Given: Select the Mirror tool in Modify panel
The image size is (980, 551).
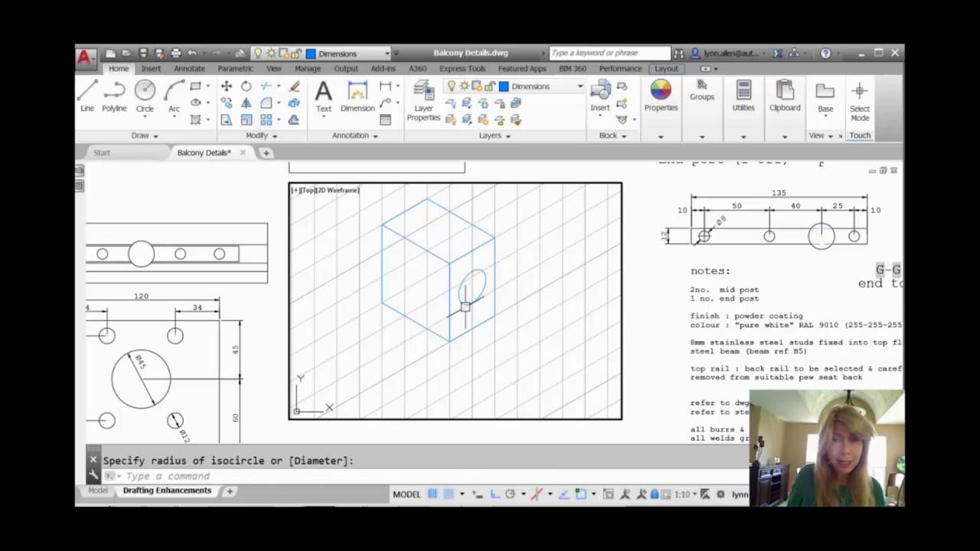Looking at the screenshot, I should pos(247,103).
